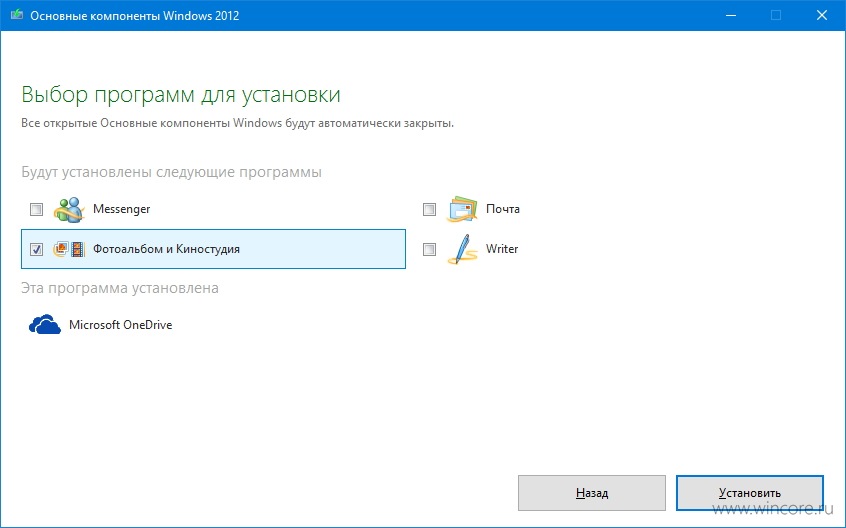Uncheck Фотоальбом и Киностудия checkbox
The width and height of the screenshot is (846, 528).
click(36, 249)
